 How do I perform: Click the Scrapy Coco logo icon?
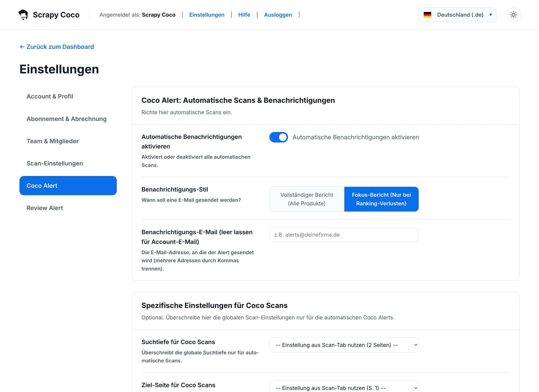pyautogui.click(x=23, y=15)
